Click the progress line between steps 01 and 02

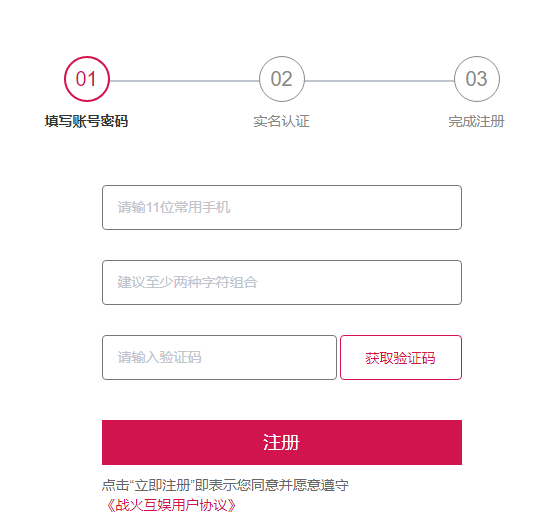tap(184, 81)
